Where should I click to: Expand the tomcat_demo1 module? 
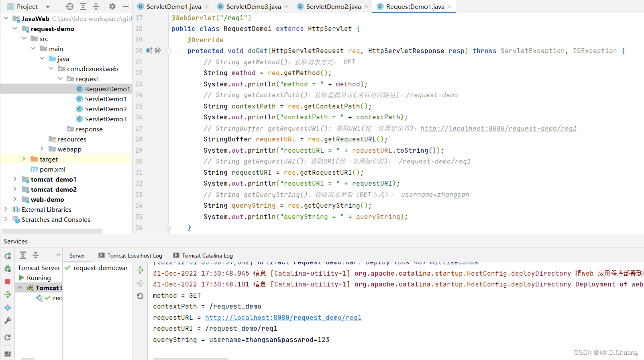coord(15,179)
